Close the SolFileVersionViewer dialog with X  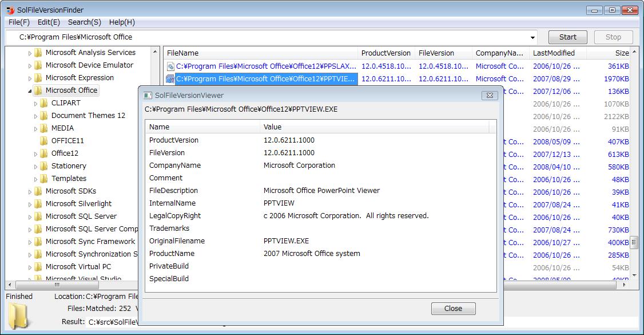click(490, 96)
